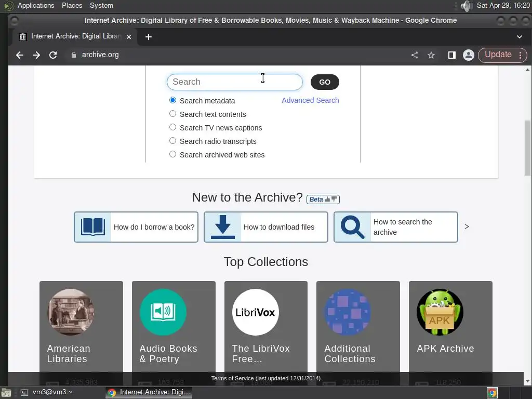Screen dimensions: 532x399
Task: Go back with the browser back arrow
Action: 20,55
